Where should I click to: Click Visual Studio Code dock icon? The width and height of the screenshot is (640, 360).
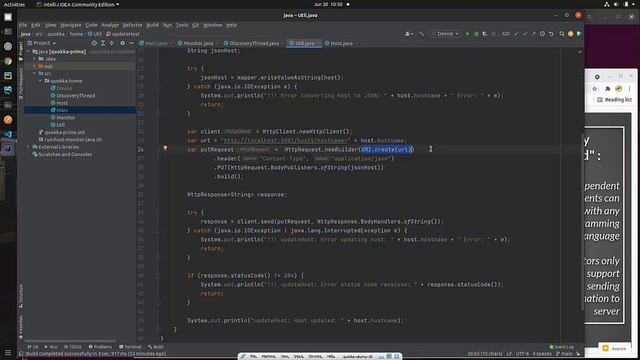[x=8, y=134]
